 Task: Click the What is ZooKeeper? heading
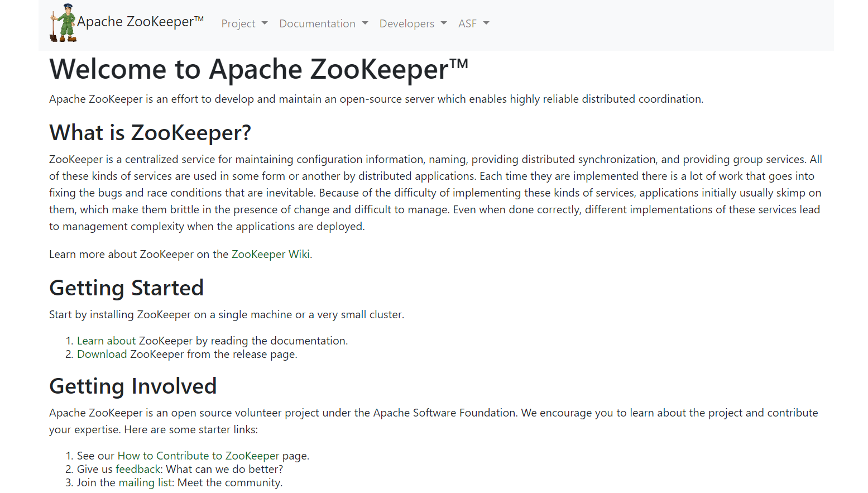[150, 133]
